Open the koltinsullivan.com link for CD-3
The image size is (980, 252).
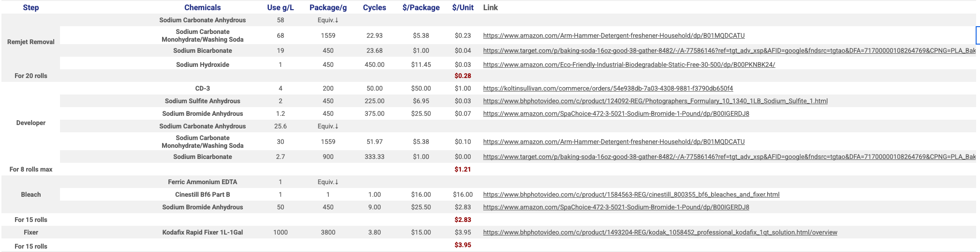coord(608,88)
